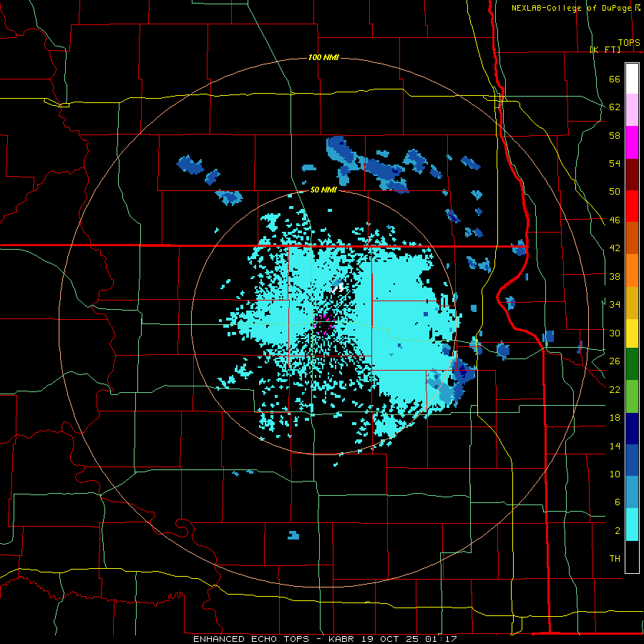Click the legend value 66
Screen dimensions: 644x644
click(615, 79)
